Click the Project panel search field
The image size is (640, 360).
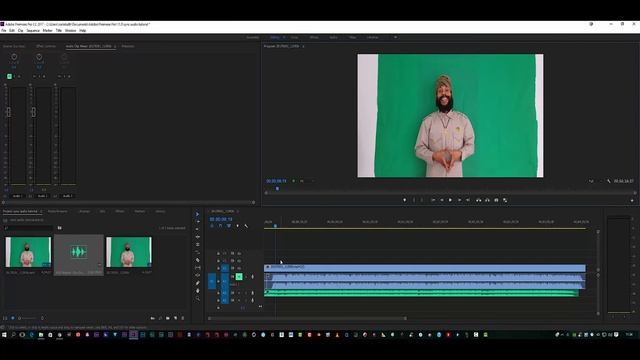pyautogui.click(x=28, y=228)
